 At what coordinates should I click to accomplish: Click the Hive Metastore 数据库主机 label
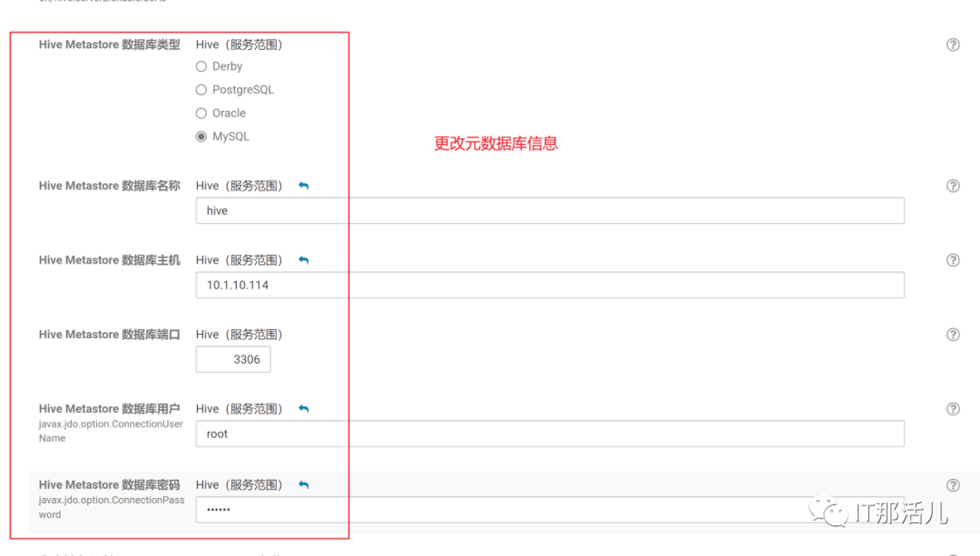tap(110, 260)
